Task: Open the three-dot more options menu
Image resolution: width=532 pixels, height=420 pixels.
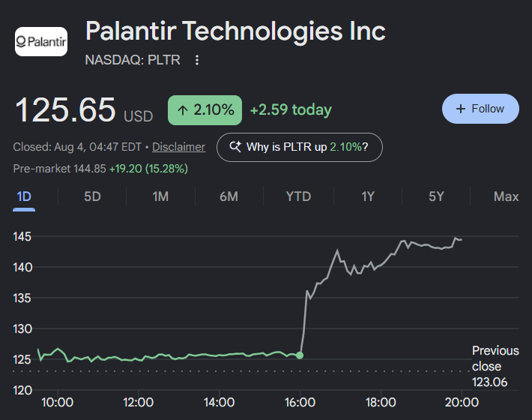Action: point(197,60)
